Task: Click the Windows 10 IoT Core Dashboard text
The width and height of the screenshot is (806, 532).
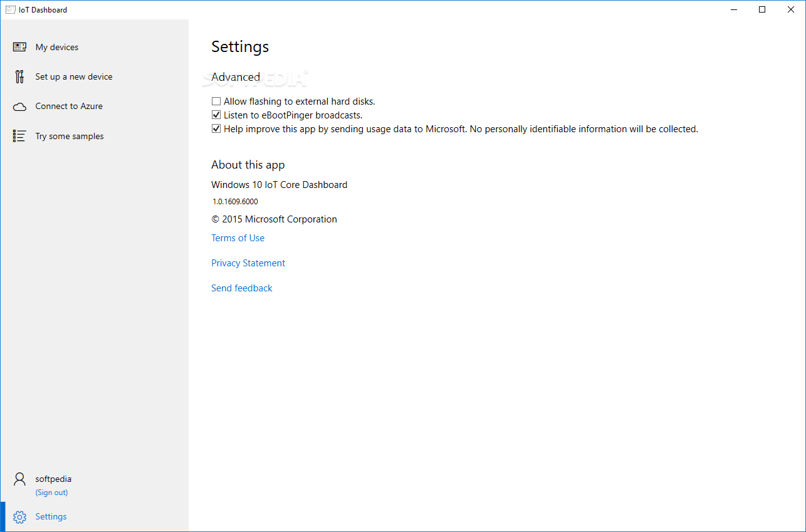Action: (279, 185)
